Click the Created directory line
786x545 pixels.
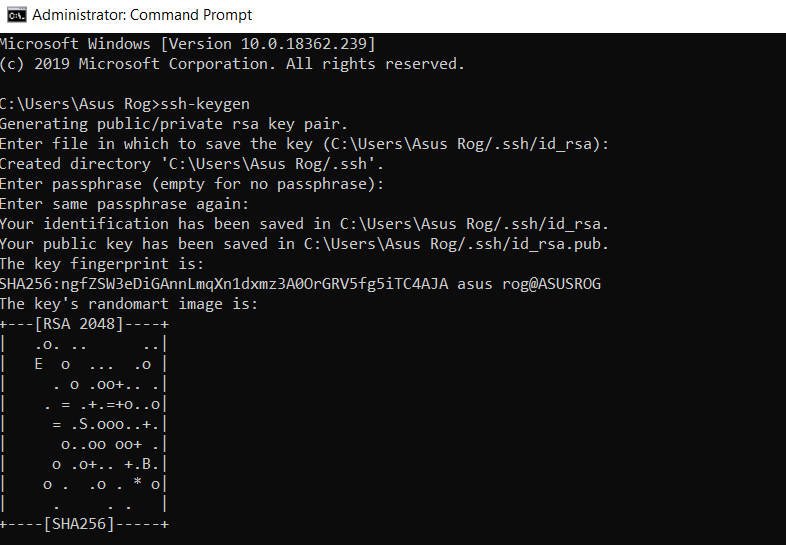192,164
